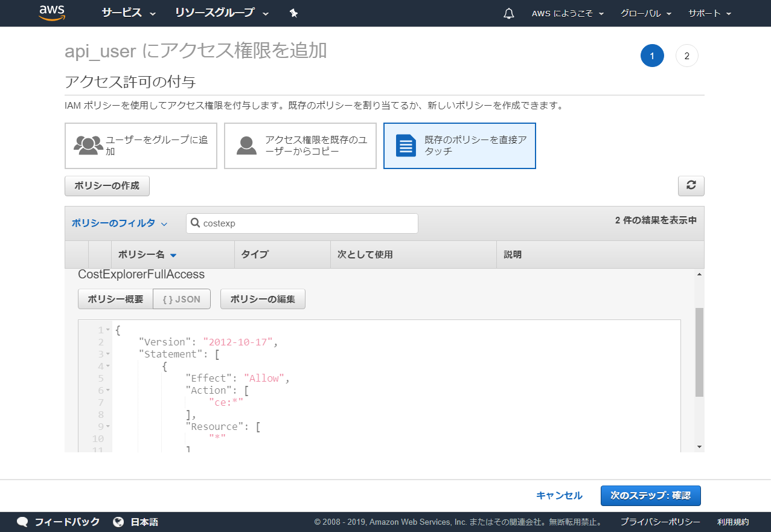Click the api_user にアクセス権限を追加 title
The height and width of the screenshot is (532, 771).
point(196,51)
